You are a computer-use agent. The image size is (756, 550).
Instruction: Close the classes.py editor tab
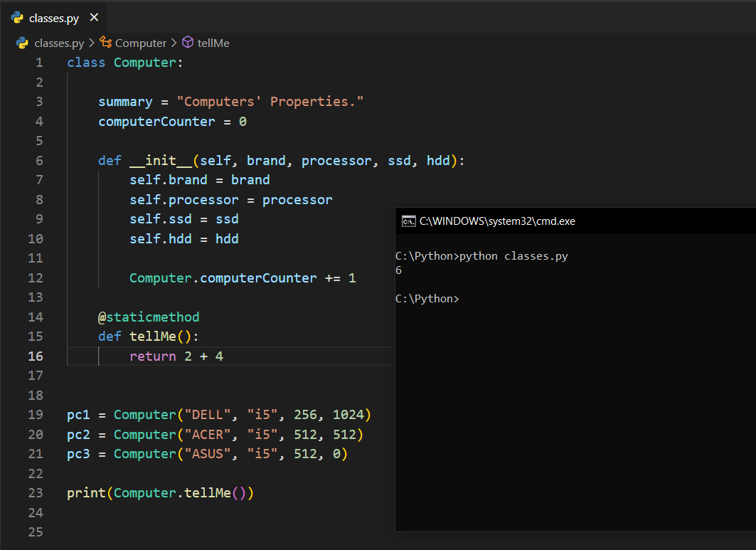(95, 18)
